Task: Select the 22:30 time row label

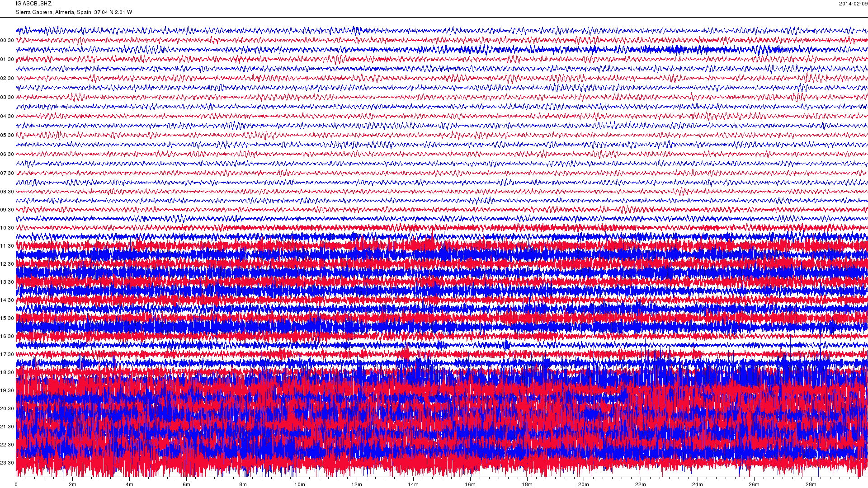Action: (7, 445)
